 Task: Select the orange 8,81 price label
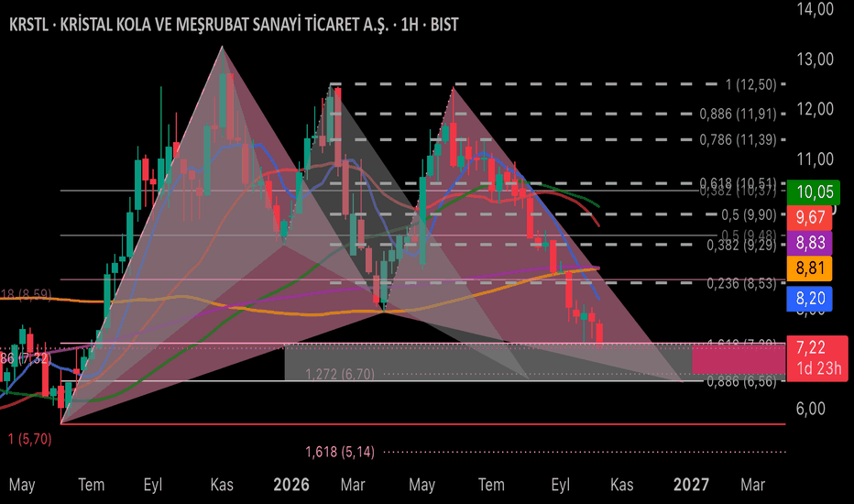pos(809,268)
